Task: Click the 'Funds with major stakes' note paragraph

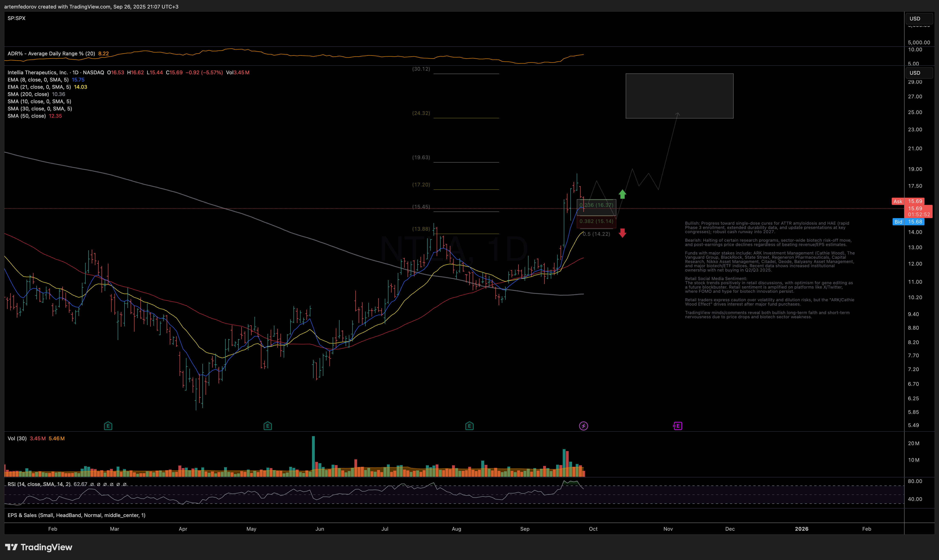Action: pos(770,261)
